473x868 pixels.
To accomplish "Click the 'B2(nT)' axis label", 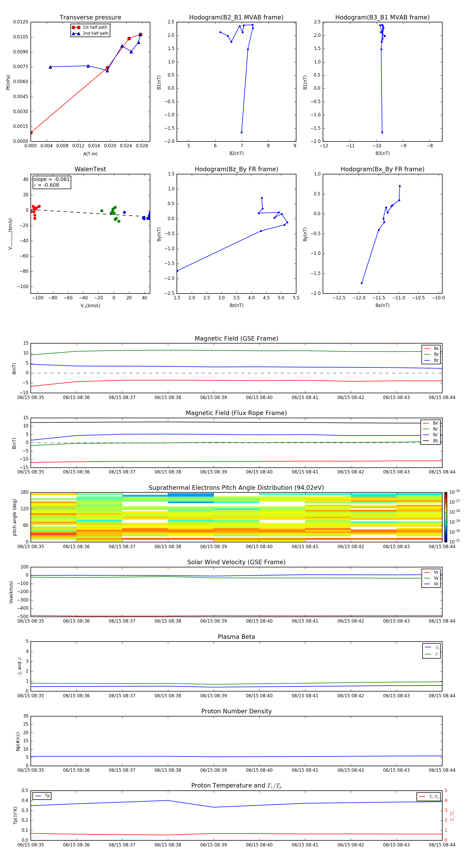I will [236, 153].
